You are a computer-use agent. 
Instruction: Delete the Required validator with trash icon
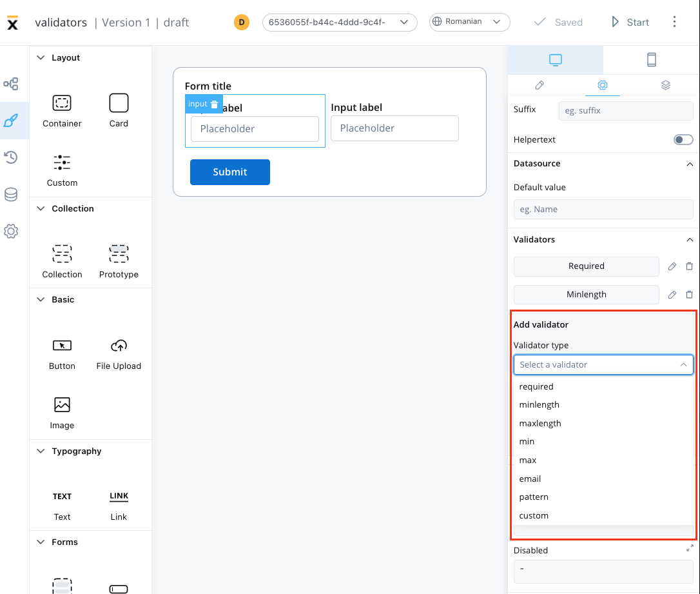click(x=689, y=266)
